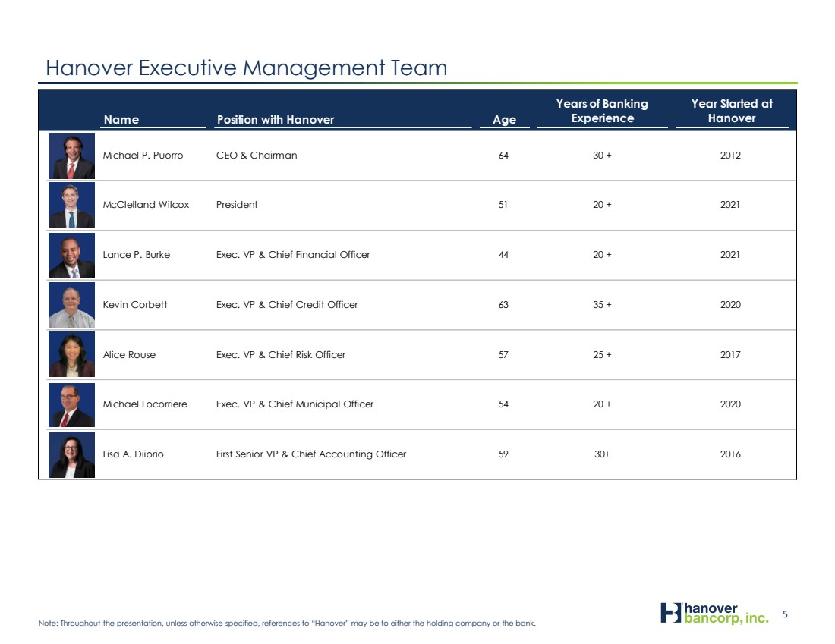
Task: Select "35 +" experience in Kevin Corbett's row
Action: point(602,305)
